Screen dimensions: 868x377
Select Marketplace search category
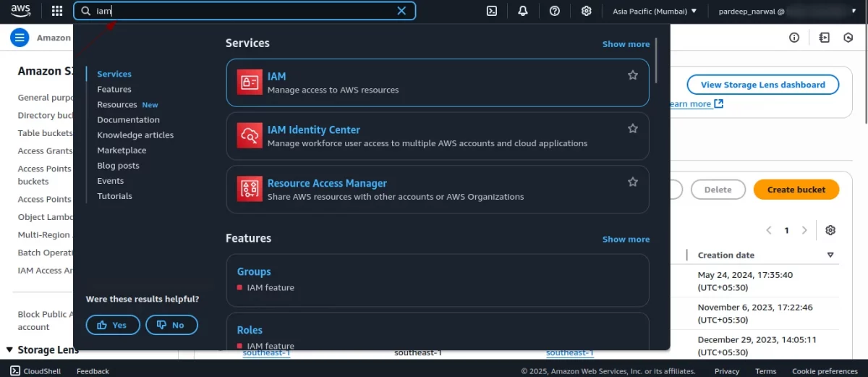pos(122,150)
